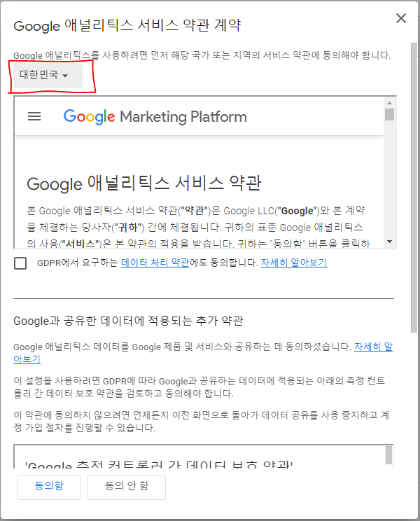The width and height of the screenshot is (420, 521).
Task: Click the 동의 안 함 button
Action: click(x=127, y=487)
